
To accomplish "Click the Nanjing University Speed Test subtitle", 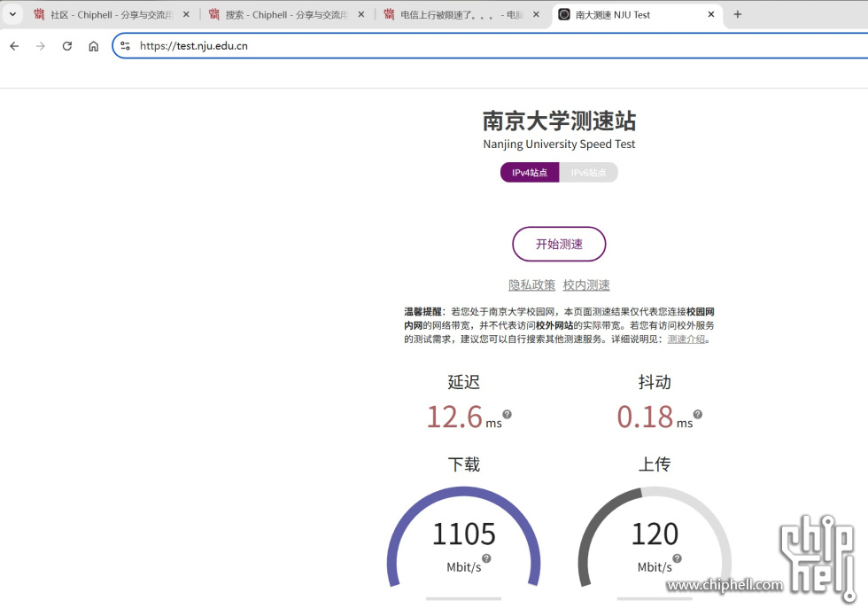I will click(x=559, y=144).
